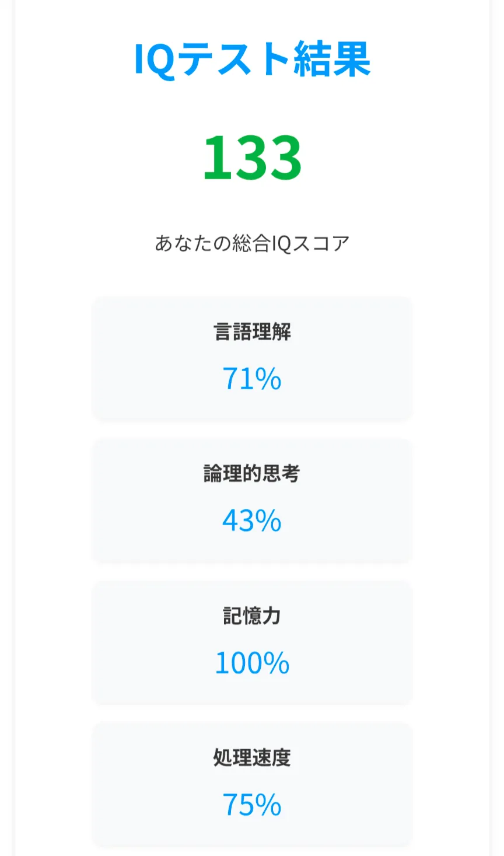The height and width of the screenshot is (856, 504).
Task: Click the percent sign after 71
Action: tap(268, 379)
